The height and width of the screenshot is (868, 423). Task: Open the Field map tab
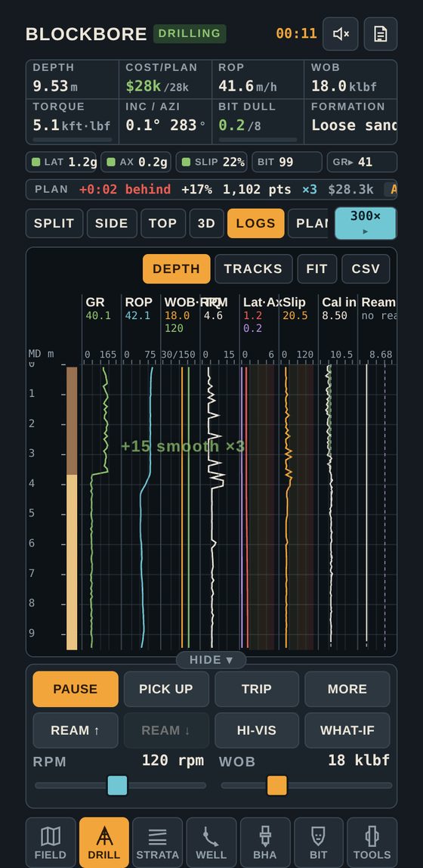[51, 842]
